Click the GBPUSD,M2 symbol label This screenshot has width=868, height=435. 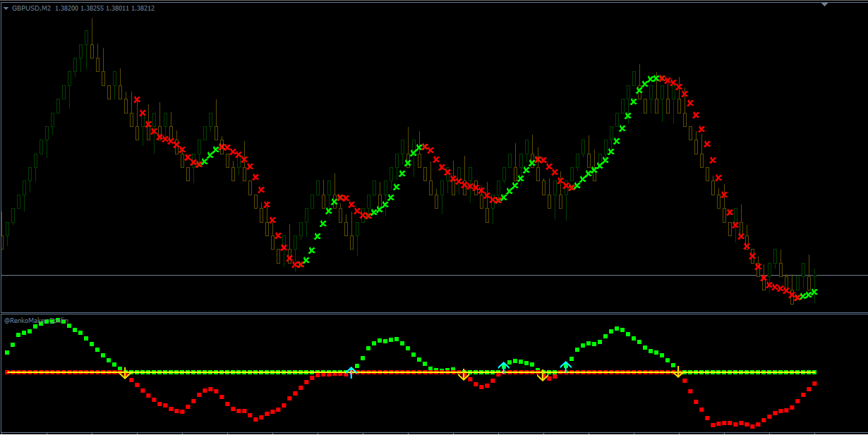[x=31, y=8]
